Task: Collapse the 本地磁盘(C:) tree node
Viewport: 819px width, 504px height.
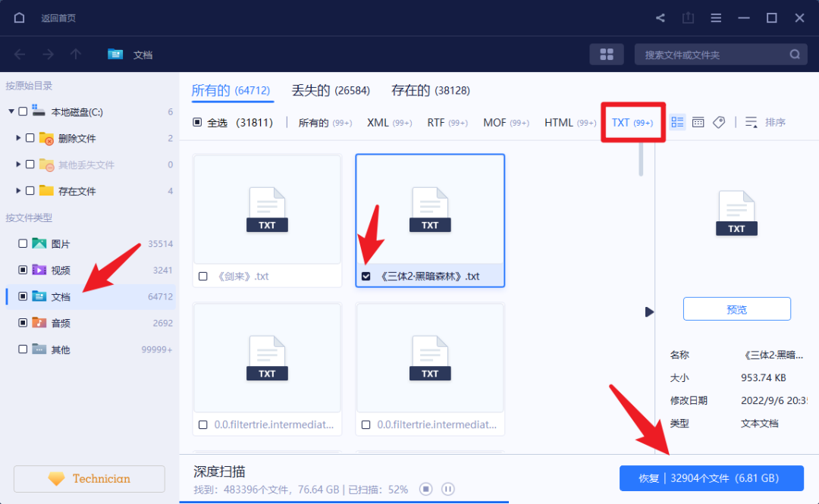Action: tap(11, 111)
